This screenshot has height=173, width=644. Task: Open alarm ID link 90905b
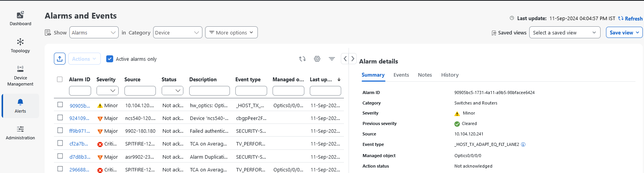pyautogui.click(x=79, y=106)
